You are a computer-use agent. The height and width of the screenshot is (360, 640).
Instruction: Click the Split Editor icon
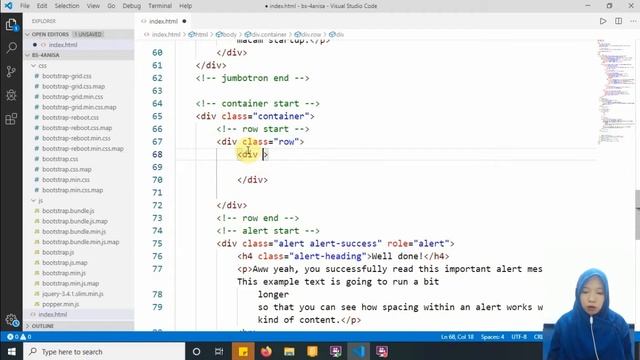click(619, 21)
